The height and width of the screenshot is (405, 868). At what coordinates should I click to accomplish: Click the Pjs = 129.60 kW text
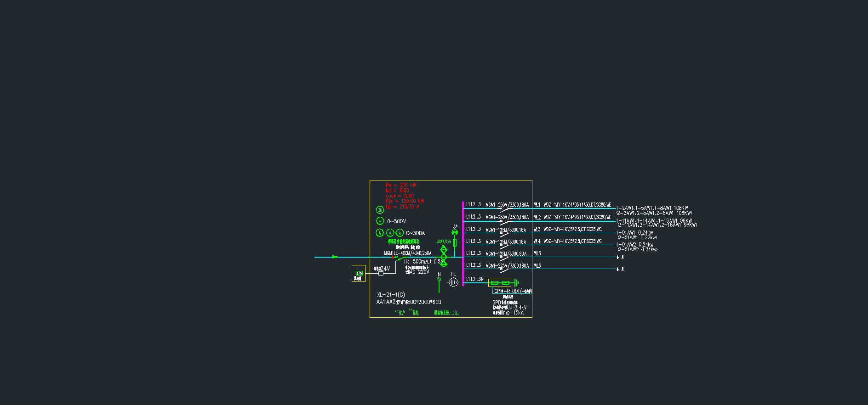click(x=405, y=201)
